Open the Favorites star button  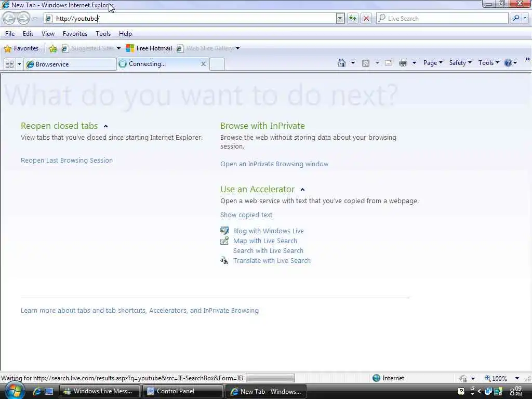[x=21, y=48]
